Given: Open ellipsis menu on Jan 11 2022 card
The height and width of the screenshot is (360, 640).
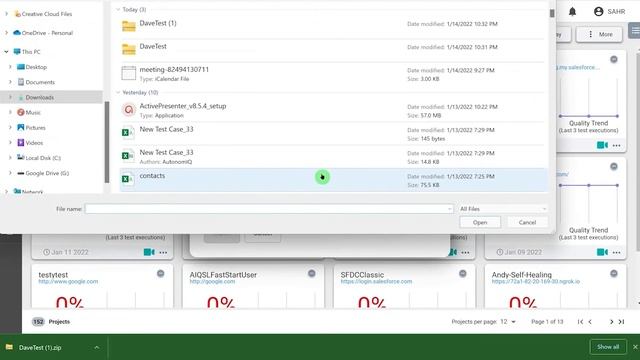Looking at the screenshot, I should (x=163, y=253).
